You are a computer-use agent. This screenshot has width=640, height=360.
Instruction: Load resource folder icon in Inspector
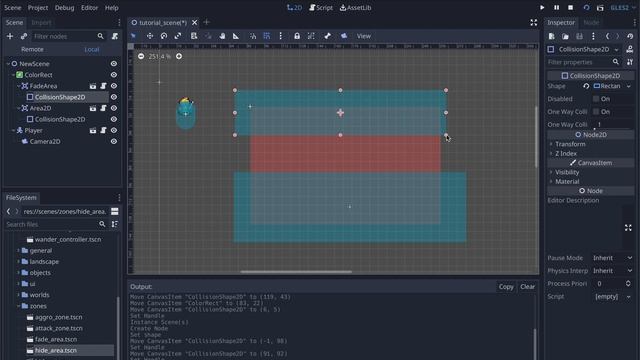pyautogui.click(x=565, y=36)
